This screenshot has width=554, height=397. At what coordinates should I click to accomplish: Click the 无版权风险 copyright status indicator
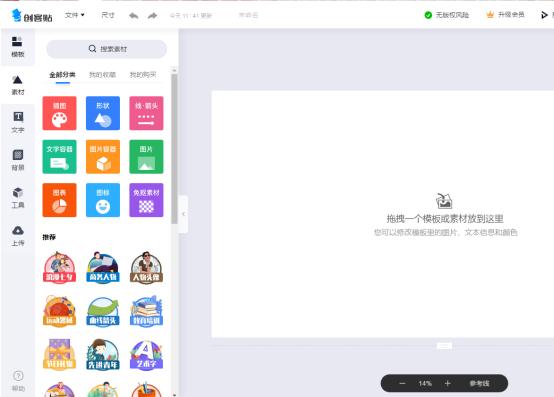pyautogui.click(x=447, y=15)
